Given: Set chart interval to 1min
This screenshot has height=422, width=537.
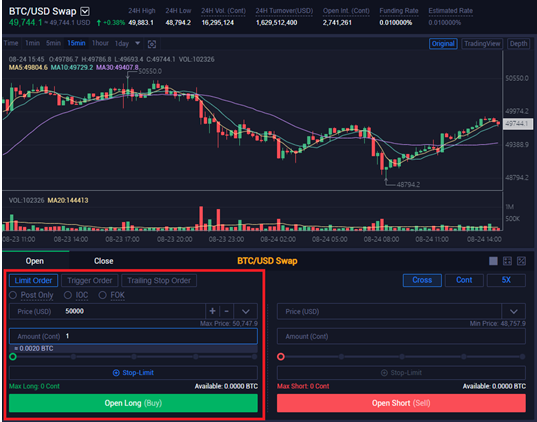Looking at the screenshot, I should pos(33,43).
